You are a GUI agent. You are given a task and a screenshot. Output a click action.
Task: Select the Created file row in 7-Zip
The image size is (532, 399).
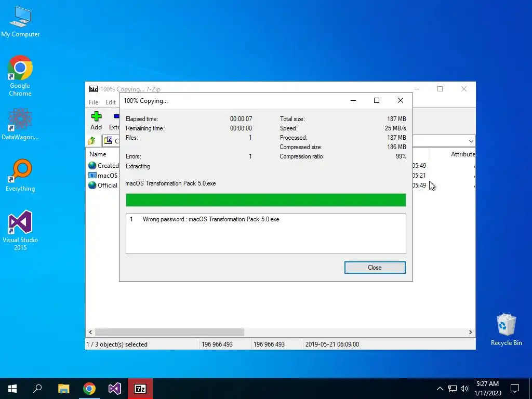click(103, 166)
